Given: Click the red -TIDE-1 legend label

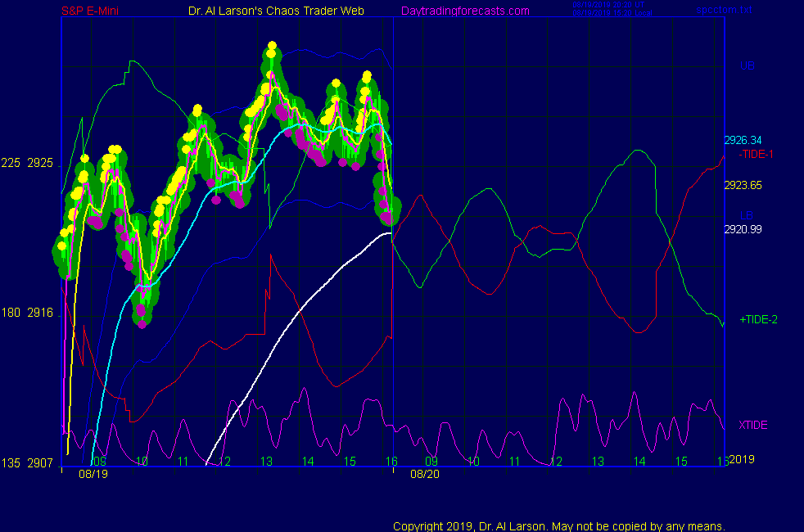Looking at the screenshot, I should tap(756, 154).
